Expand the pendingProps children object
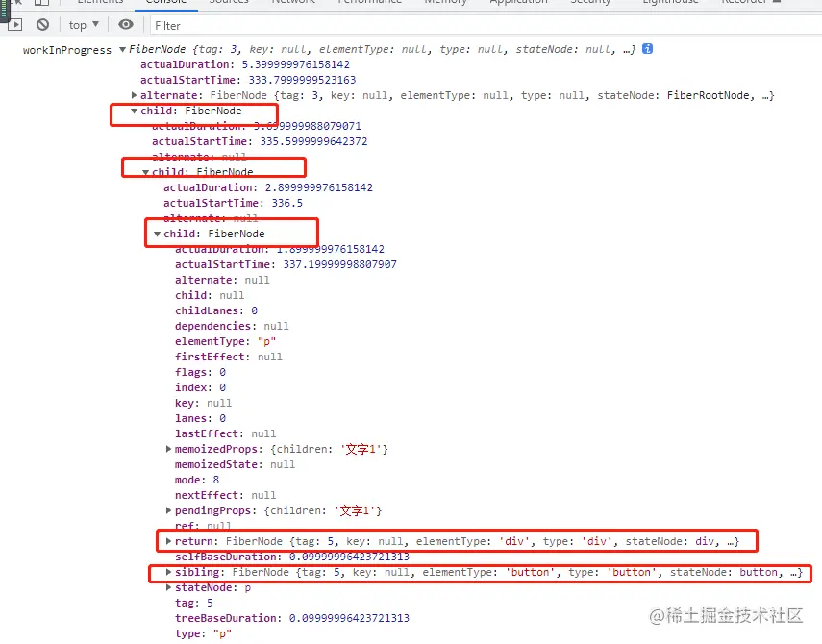Viewport: 822px width, 644px height. 169,510
